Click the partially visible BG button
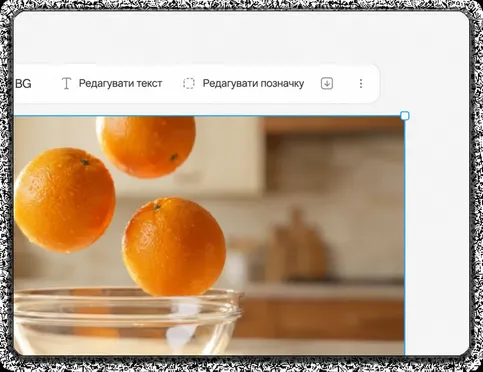Image resolution: width=483 pixels, height=372 pixels. click(x=23, y=83)
